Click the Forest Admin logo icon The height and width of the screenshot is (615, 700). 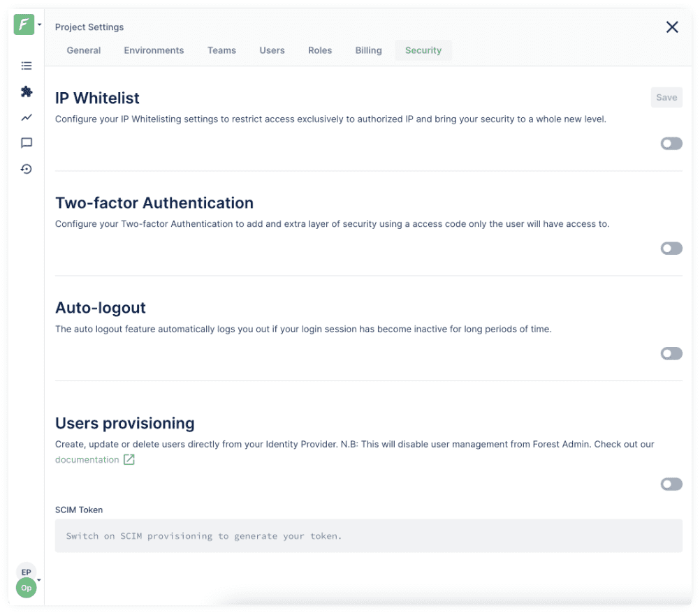pyautogui.click(x=24, y=25)
